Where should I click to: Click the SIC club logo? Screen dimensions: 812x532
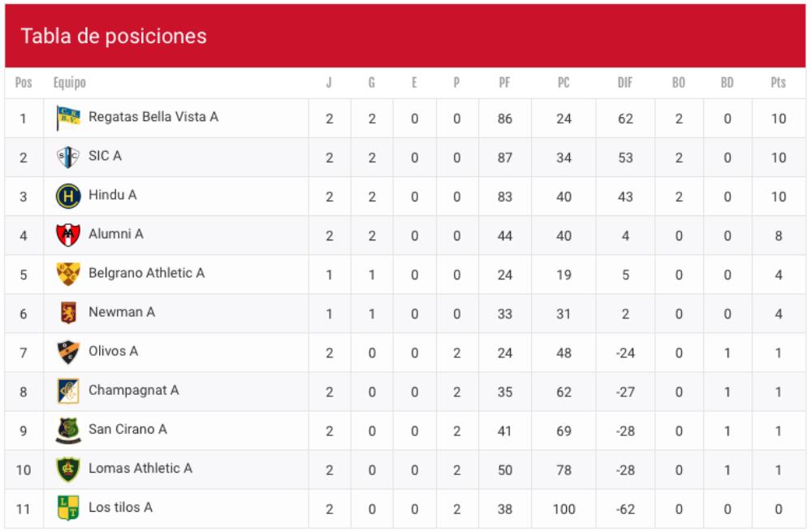click(x=67, y=157)
